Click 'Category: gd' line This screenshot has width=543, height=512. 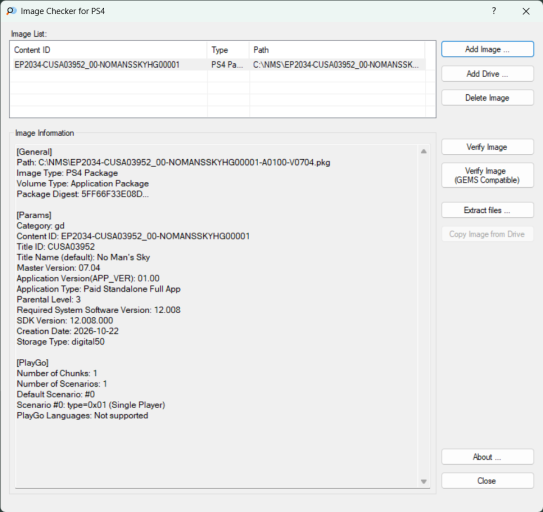coord(41,226)
